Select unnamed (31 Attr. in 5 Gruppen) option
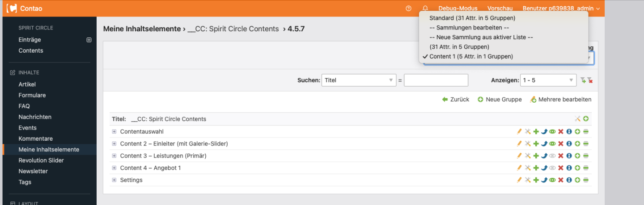Viewport: 644px width, 205px height. 459,46
